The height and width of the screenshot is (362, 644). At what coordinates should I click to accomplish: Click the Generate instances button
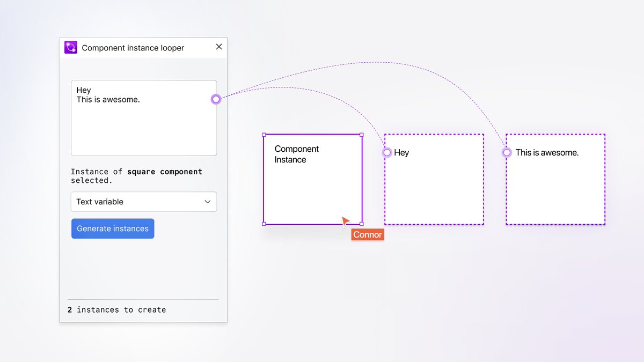(x=113, y=228)
